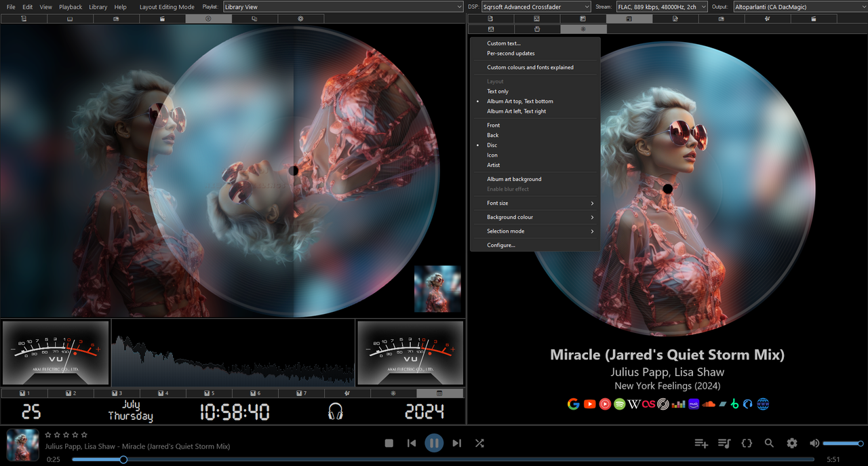Mute audio via the speaker icon
The width and height of the screenshot is (868, 466).
(814, 443)
